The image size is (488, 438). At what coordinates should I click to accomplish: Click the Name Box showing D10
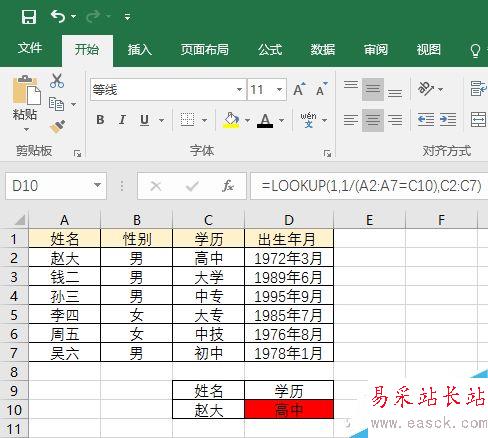(47, 186)
